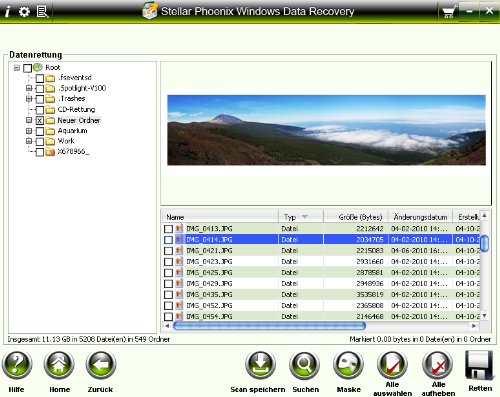Viewport: 500px width, 397px height.
Task: Check the Work folder checkbox
Action: click(x=40, y=142)
